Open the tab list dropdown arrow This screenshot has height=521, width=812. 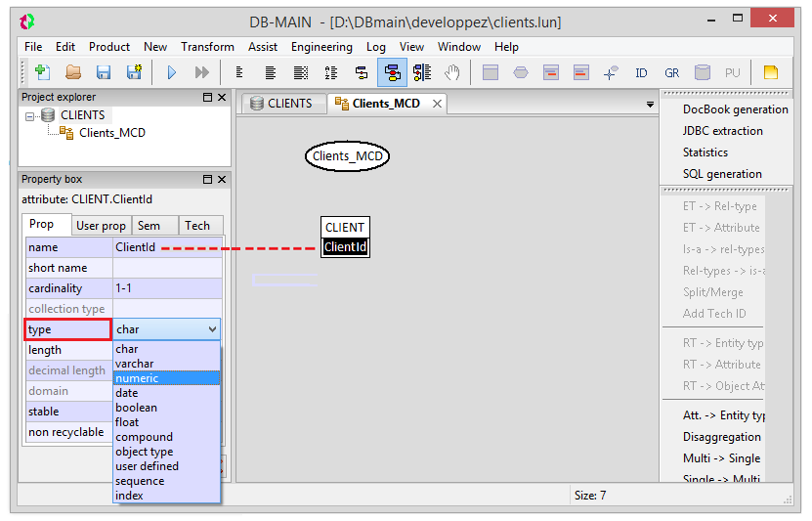click(650, 105)
